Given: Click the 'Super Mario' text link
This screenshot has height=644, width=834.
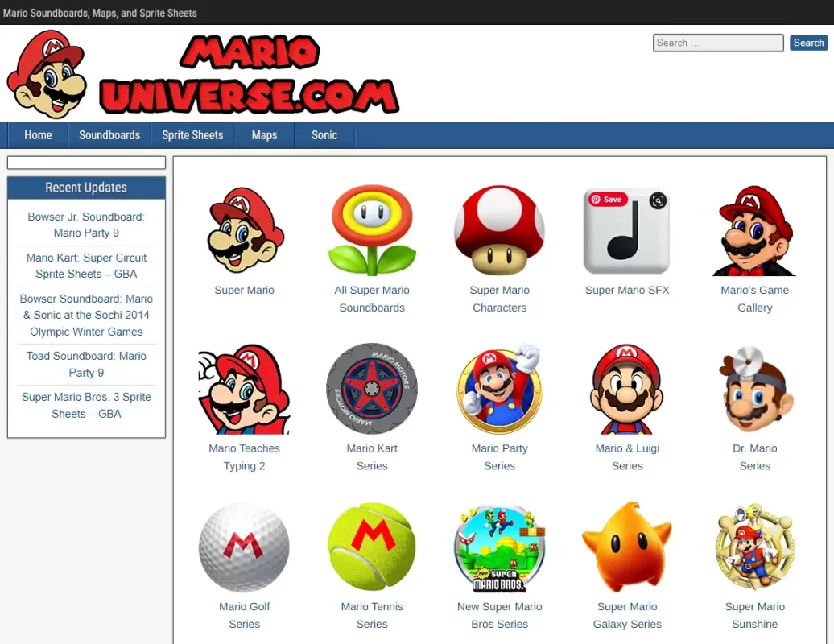Looking at the screenshot, I should 244,290.
